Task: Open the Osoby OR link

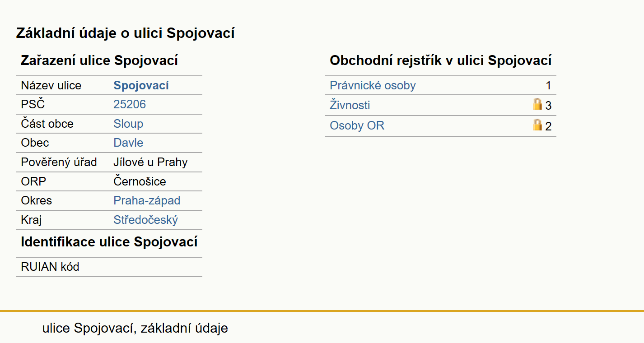Action: tap(357, 125)
